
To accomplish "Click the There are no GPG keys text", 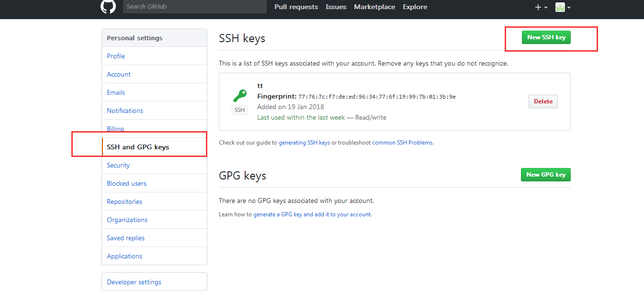I will pyautogui.click(x=296, y=201).
